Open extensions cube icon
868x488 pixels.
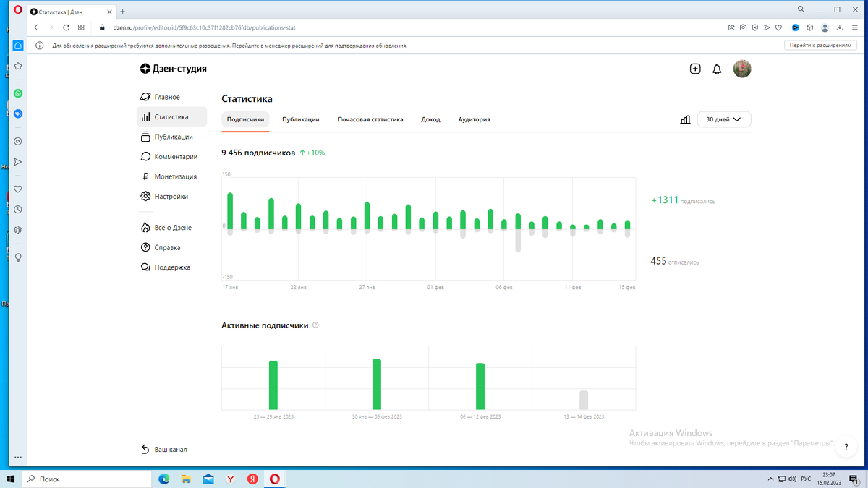(810, 27)
